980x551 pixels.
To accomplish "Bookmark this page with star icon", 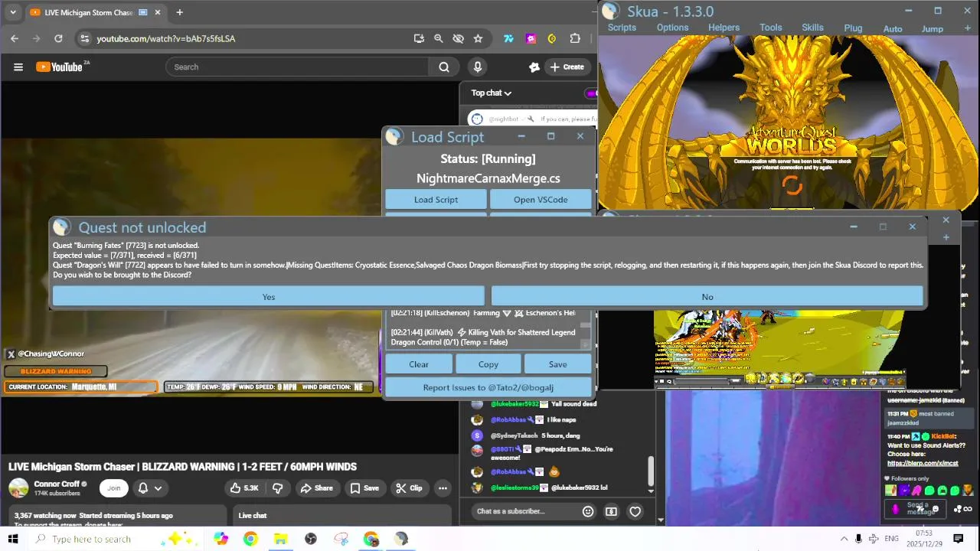I will (478, 38).
